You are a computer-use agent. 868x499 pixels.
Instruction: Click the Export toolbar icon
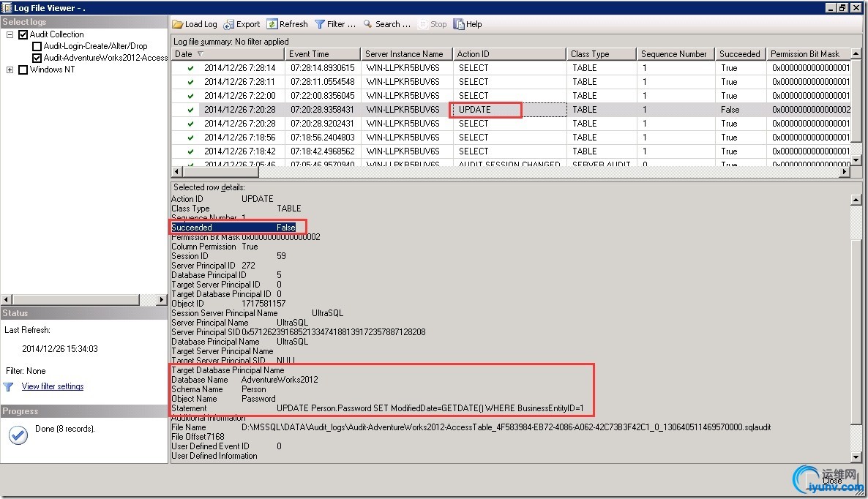[x=228, y=24]
